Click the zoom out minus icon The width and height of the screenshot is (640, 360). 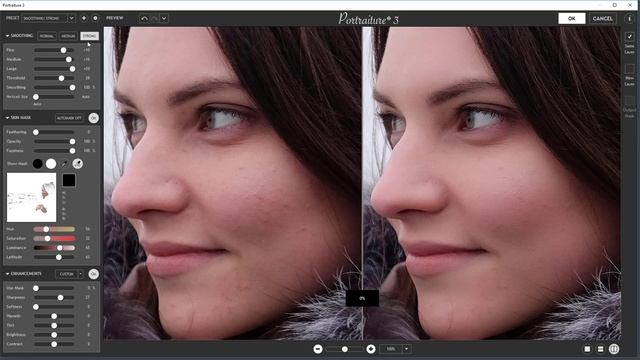318,349
